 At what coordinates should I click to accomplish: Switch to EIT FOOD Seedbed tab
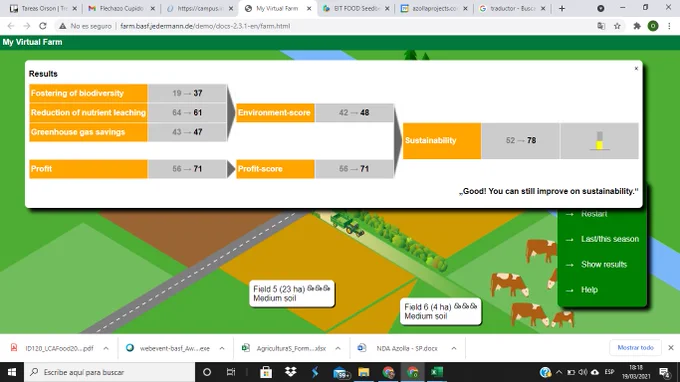356,8
